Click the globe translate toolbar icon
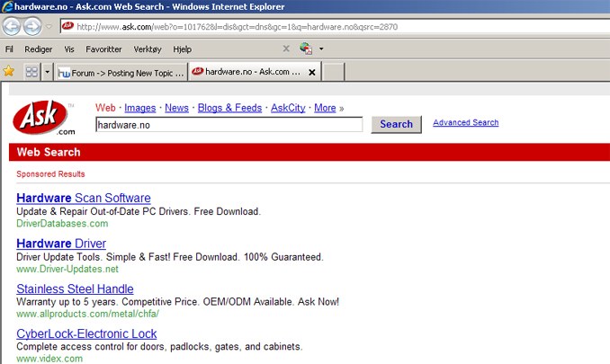 306,49
